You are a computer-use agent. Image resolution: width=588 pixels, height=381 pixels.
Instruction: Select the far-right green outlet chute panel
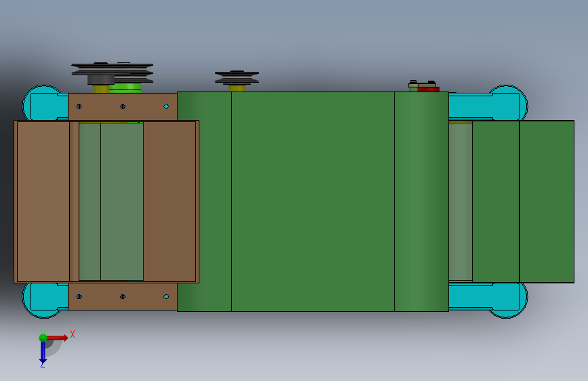547,201
